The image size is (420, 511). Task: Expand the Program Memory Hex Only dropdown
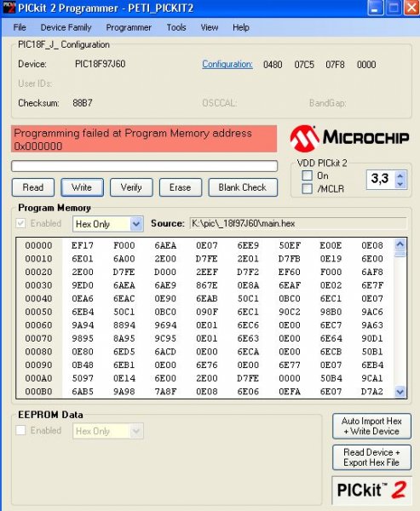(136, 224)
